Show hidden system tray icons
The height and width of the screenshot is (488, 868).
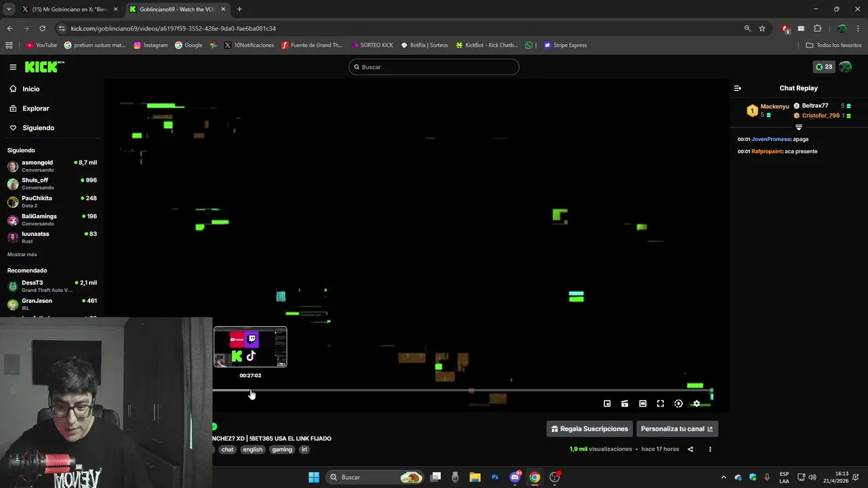tap(723, 477)
